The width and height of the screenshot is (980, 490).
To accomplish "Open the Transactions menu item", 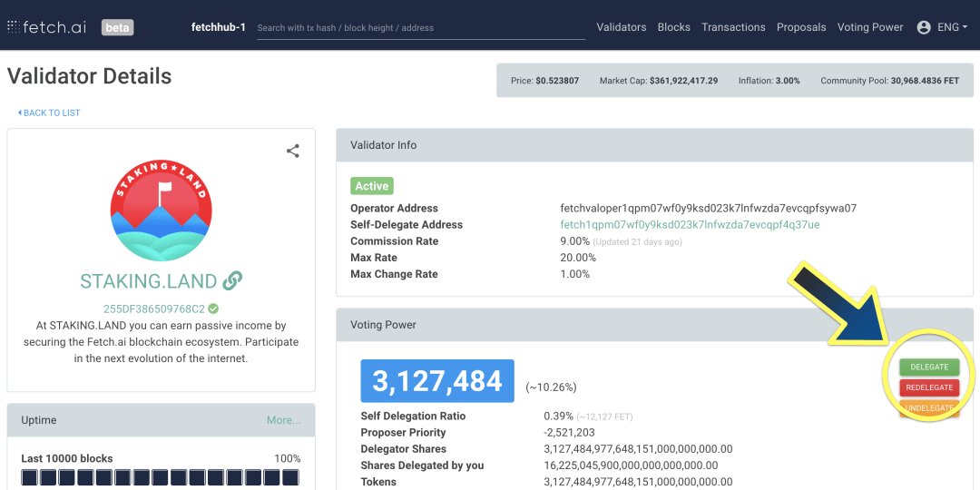I will tap(733, 27).
